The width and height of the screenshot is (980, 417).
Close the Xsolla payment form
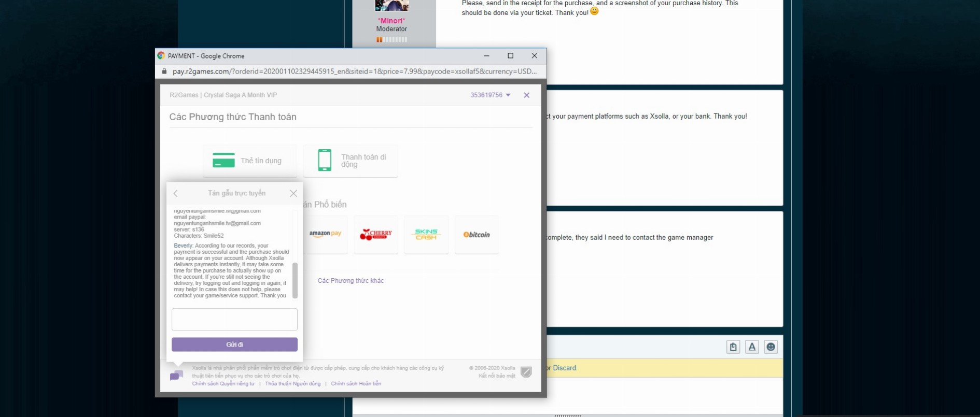(526, 95)
